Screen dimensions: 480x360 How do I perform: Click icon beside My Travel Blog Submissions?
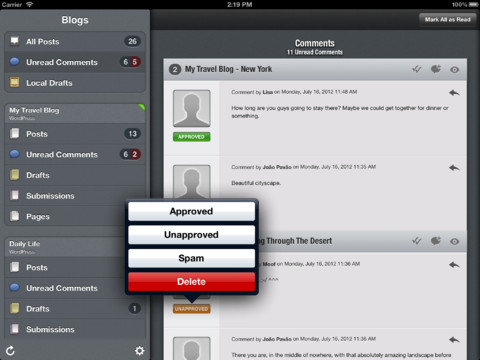coord(15,195)
